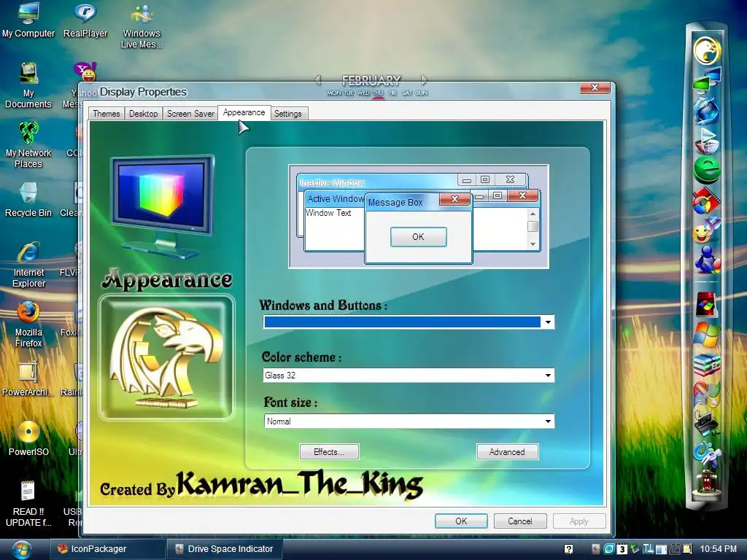Launch Internet Explorer from desktop

click(x=28, y=265)
